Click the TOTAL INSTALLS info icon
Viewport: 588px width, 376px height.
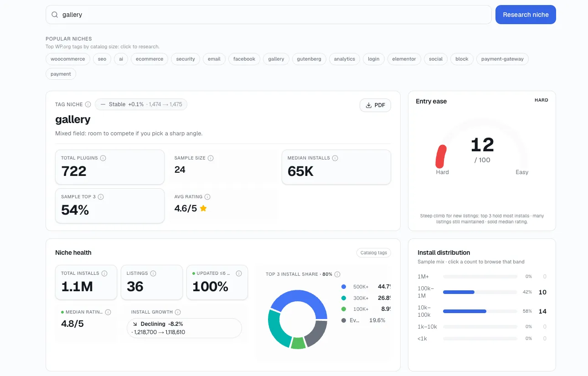(104, 273)
